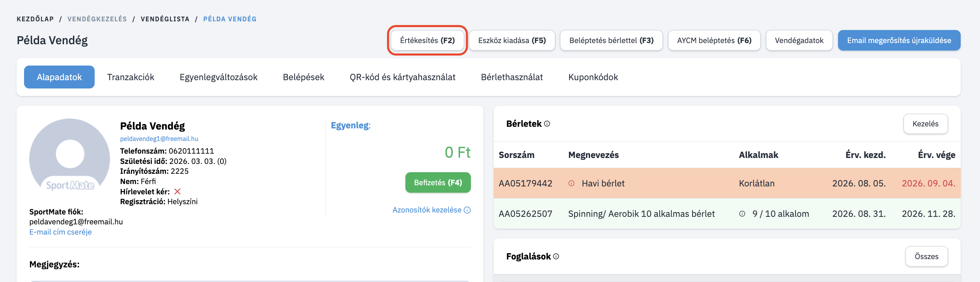Go to Kezdőlap breadcrumb
This screenshot has width=980, height=282.
(35, 19)
